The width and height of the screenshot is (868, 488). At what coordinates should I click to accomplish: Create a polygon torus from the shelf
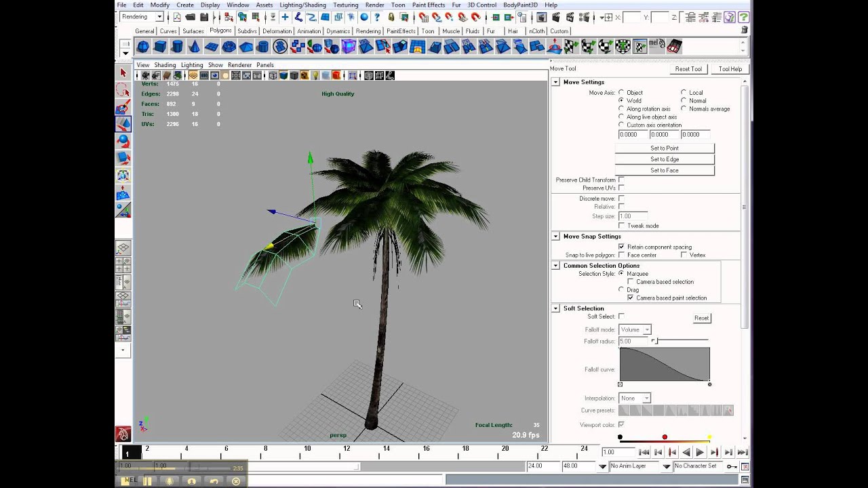pyautogui.click(x=229, y=47)
